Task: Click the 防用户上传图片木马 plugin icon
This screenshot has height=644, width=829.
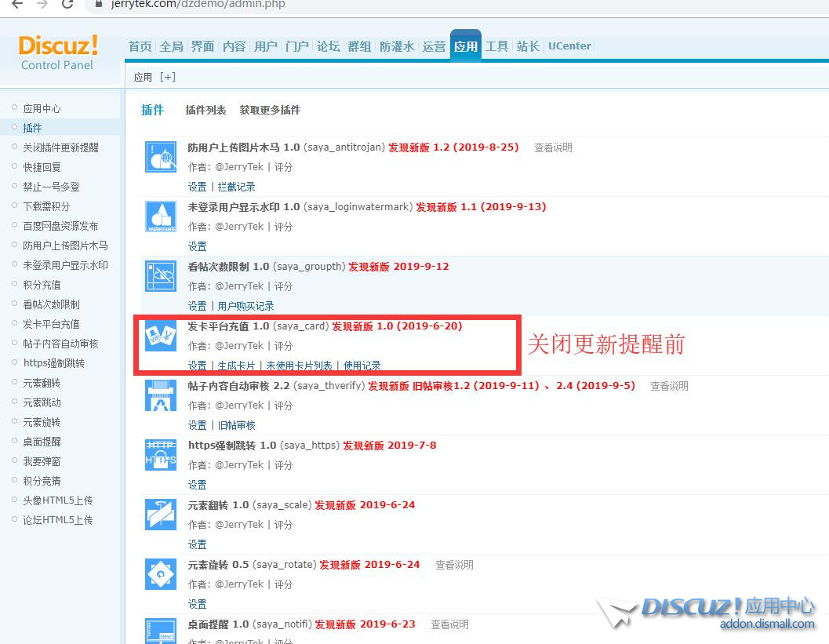Action: [x=161, y=157]
